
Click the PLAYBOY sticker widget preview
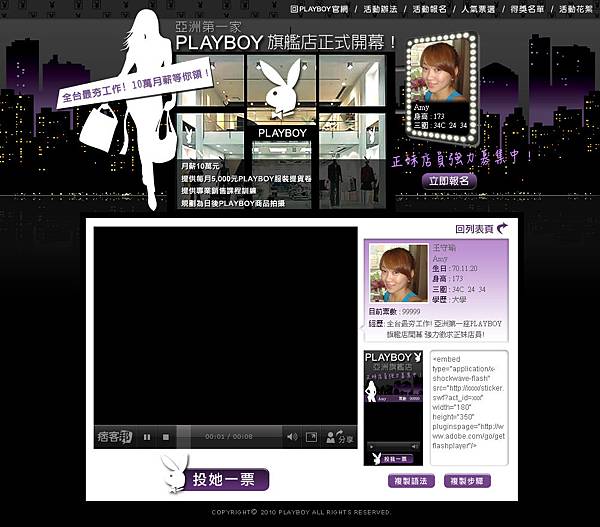pos(393,408)
